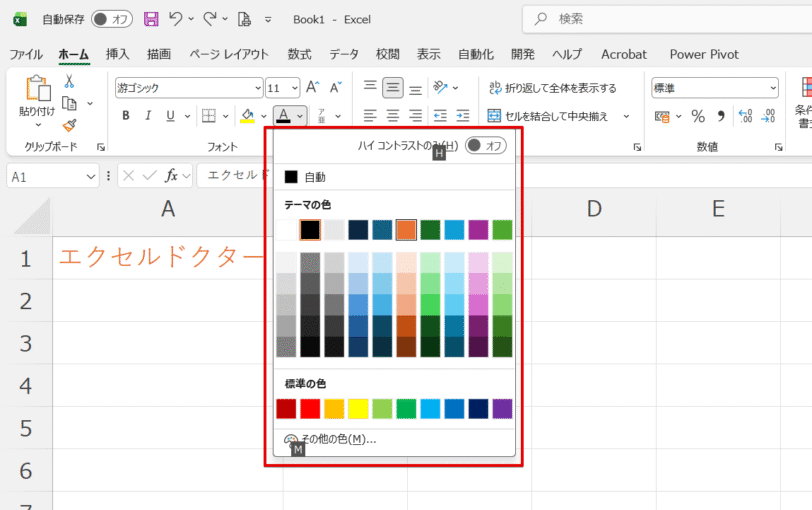Image resolution: width=812 pixels, height=510 pixels.
Task: Click the Fill Color bucket icon
Action: tap(248, 116)
